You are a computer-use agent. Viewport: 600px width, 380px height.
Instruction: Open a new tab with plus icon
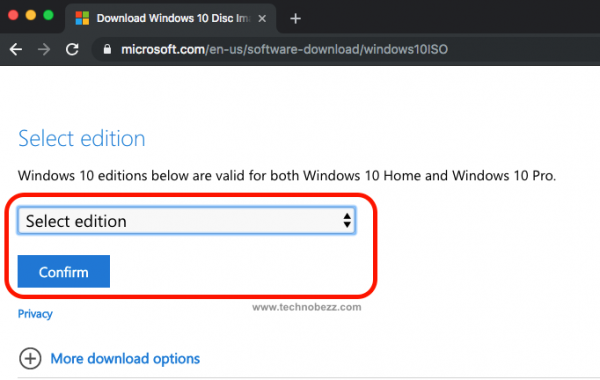(x=295, y=18)
